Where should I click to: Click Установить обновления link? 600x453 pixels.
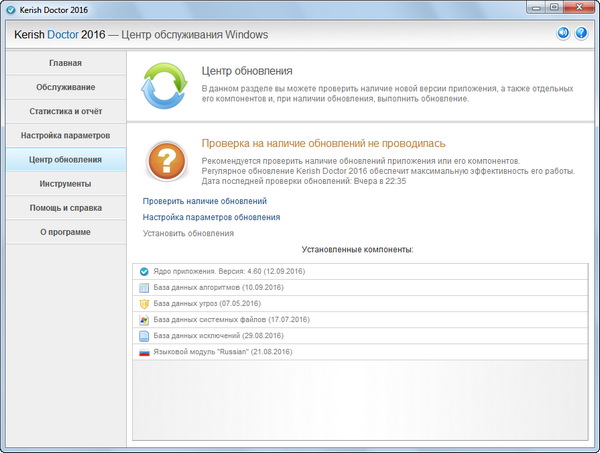point(188,233)
